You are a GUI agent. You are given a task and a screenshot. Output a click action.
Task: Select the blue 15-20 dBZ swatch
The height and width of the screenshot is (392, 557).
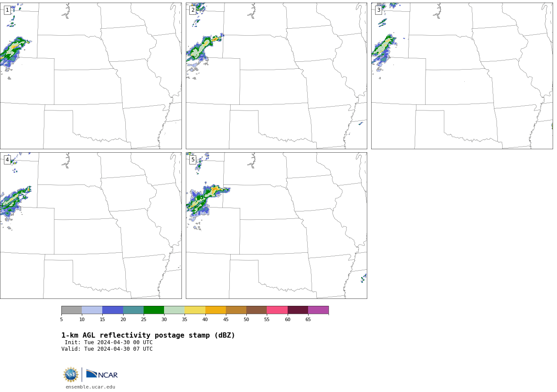(113, 310)
